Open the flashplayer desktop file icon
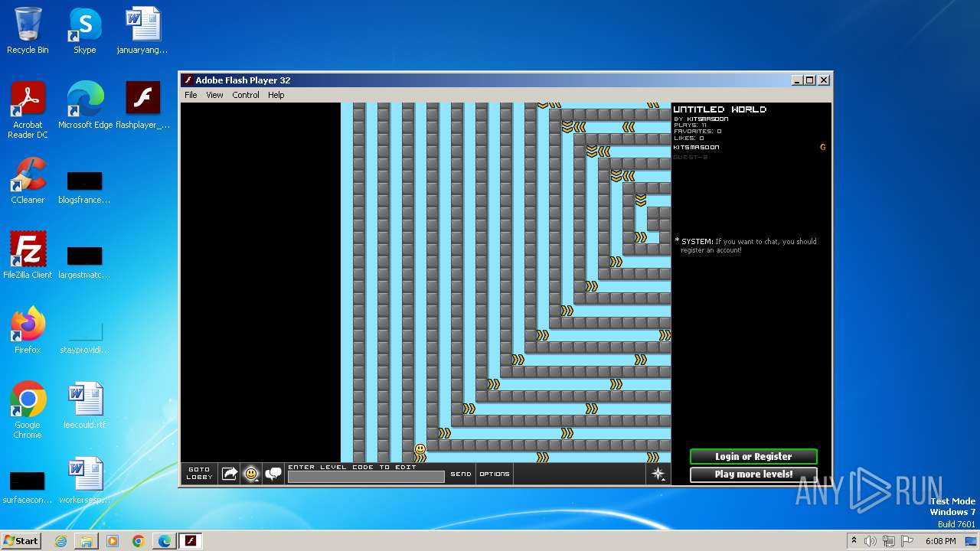Image resolution: width=980 pixels, height=551 pixels. 142,106
